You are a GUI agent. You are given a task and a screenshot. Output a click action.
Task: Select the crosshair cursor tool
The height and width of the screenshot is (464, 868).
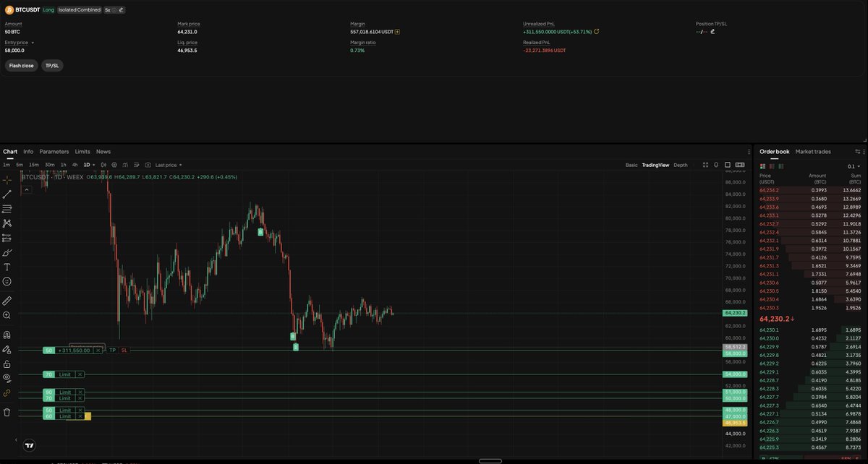tap(7, 180)
